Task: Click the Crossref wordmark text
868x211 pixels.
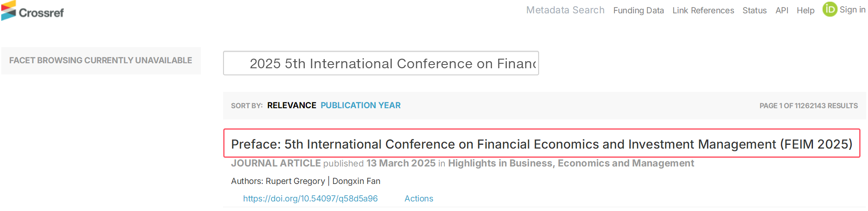Action: coord(41,13)
